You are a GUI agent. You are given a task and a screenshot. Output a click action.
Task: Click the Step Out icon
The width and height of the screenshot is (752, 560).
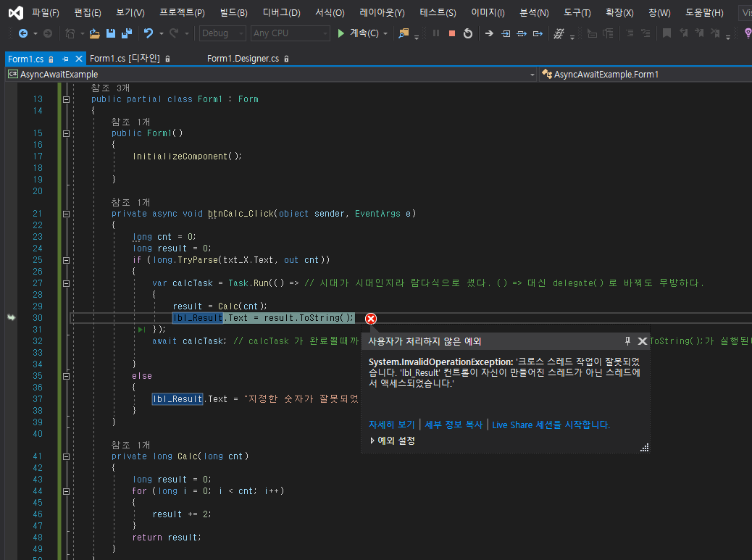point(538,33)
